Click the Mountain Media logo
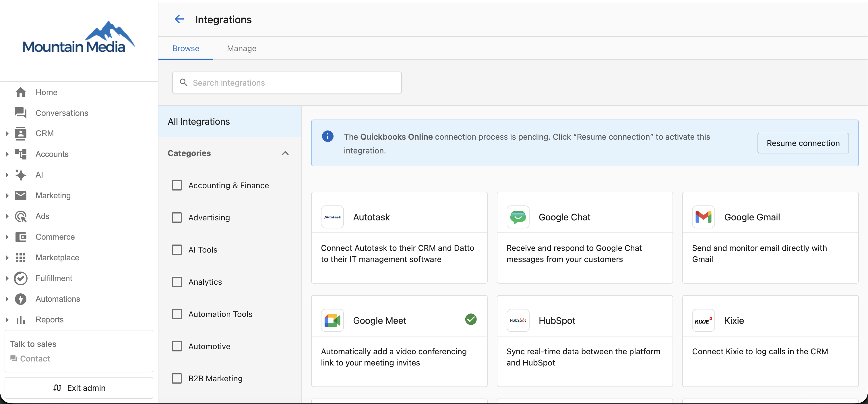Screen dimensions: 868x404 tap(79, 37)
